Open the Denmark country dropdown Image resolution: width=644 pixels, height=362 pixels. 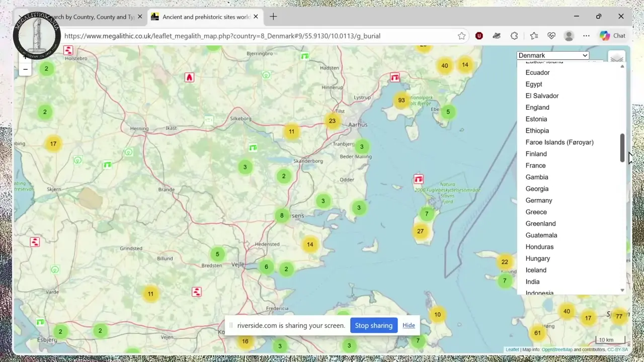(552, 55)
